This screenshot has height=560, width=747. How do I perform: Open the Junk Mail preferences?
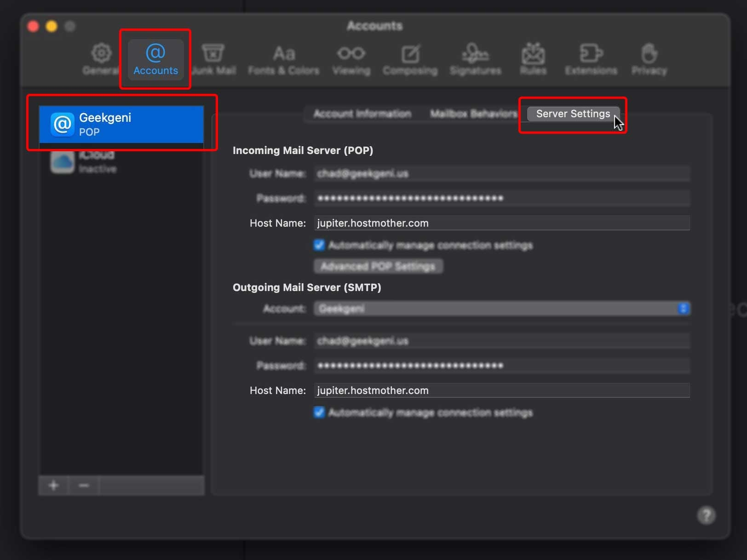(213, 60)
